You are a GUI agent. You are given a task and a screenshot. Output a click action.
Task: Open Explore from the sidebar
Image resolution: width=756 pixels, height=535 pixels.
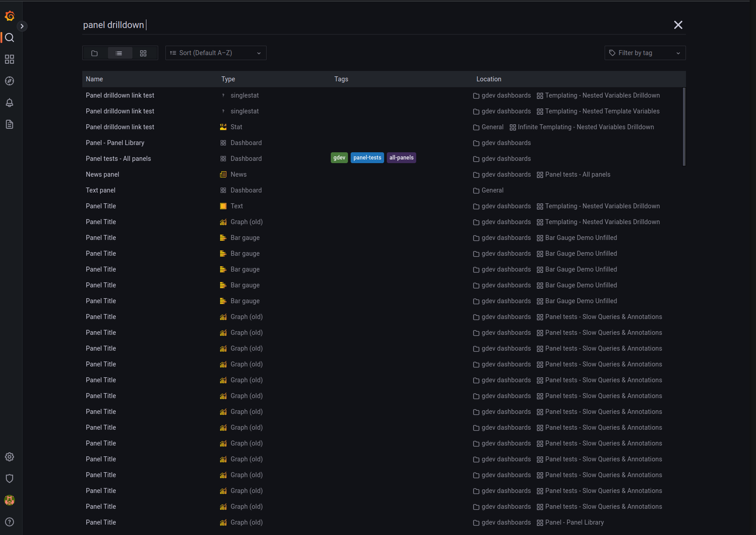(9, 81)
